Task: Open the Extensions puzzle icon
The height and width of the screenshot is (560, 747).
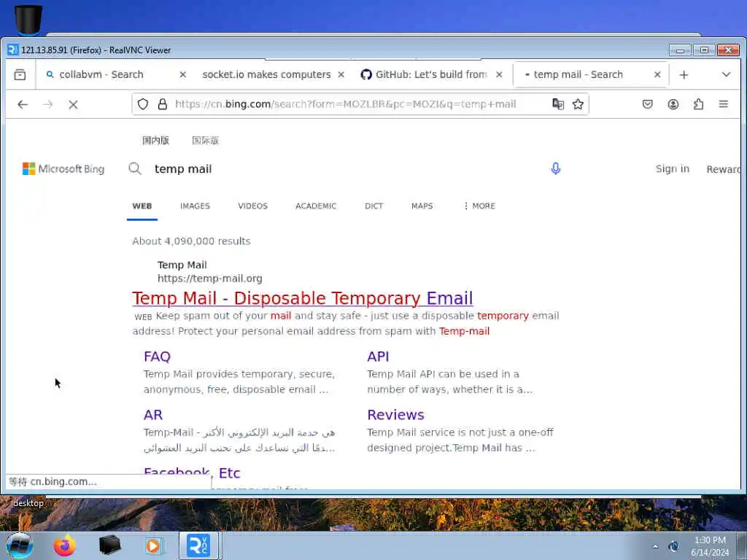Action: 698,104
